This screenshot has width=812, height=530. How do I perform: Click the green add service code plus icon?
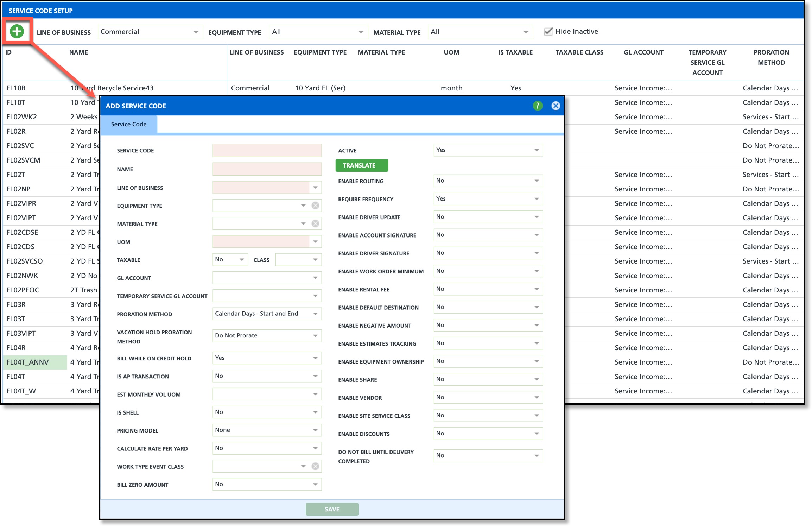(x=17, y=31)
